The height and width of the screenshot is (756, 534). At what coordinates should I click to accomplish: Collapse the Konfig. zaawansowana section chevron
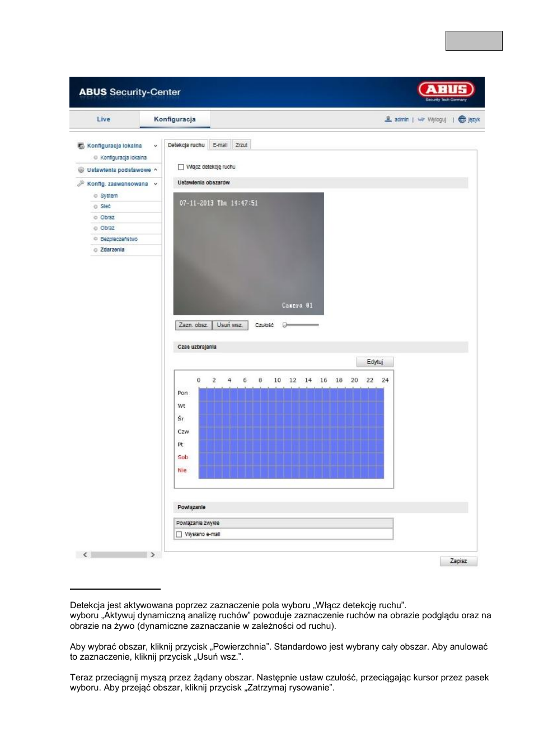[156, 184]
